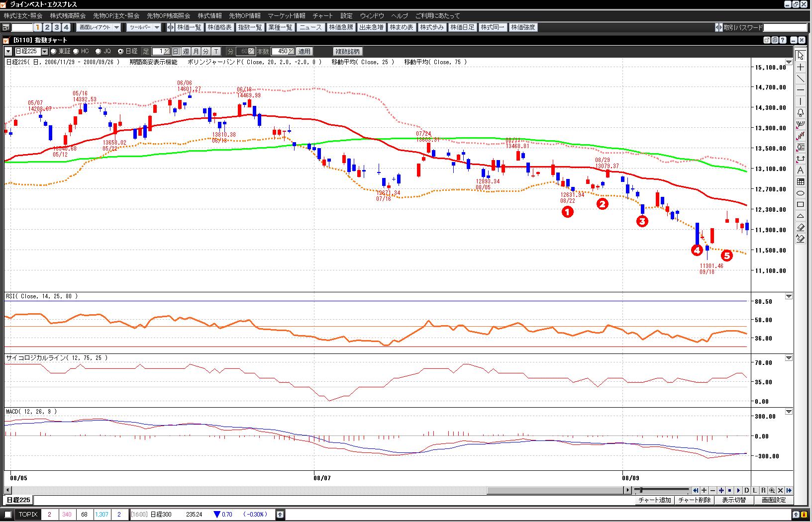Pick the eraser tool in right toolbar
This screenshot has height=522, width=812.
tap(801, 227)
